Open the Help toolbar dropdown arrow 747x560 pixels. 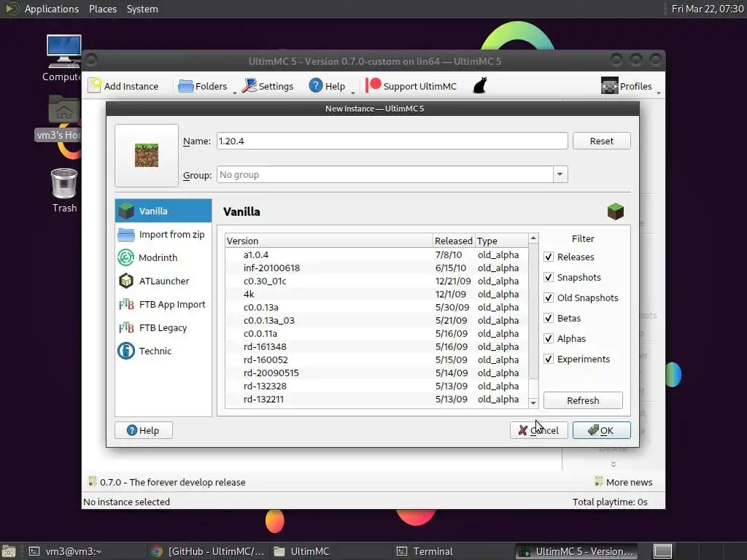(x=353, y=93)
